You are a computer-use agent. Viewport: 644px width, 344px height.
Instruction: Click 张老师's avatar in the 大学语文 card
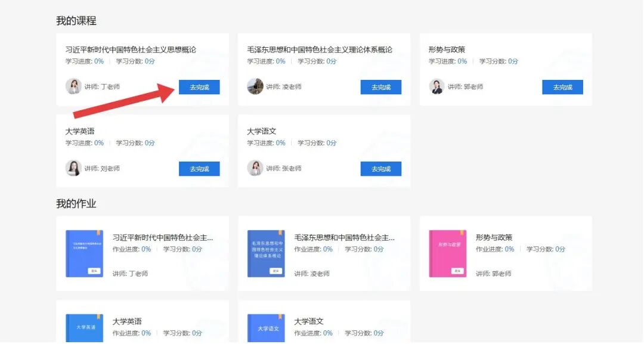click(255, 168)
